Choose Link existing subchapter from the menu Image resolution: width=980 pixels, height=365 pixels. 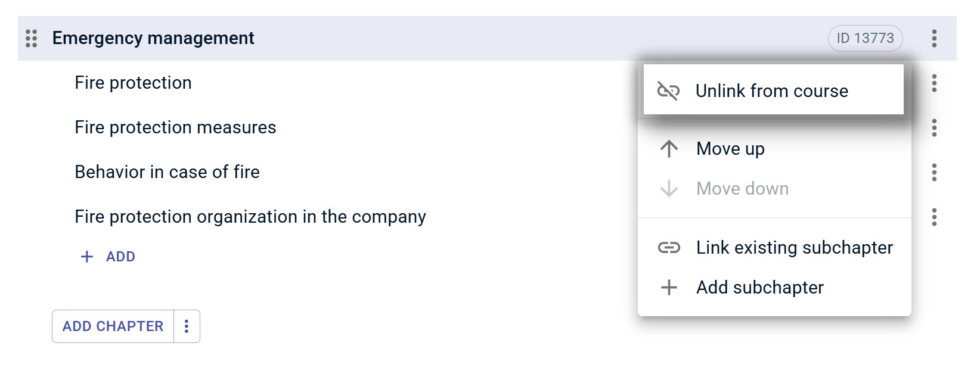[x=795, y=247]
